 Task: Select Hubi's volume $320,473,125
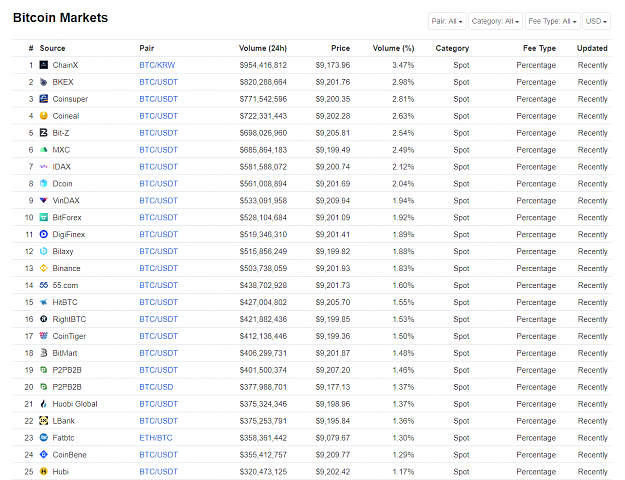(263, 472)
